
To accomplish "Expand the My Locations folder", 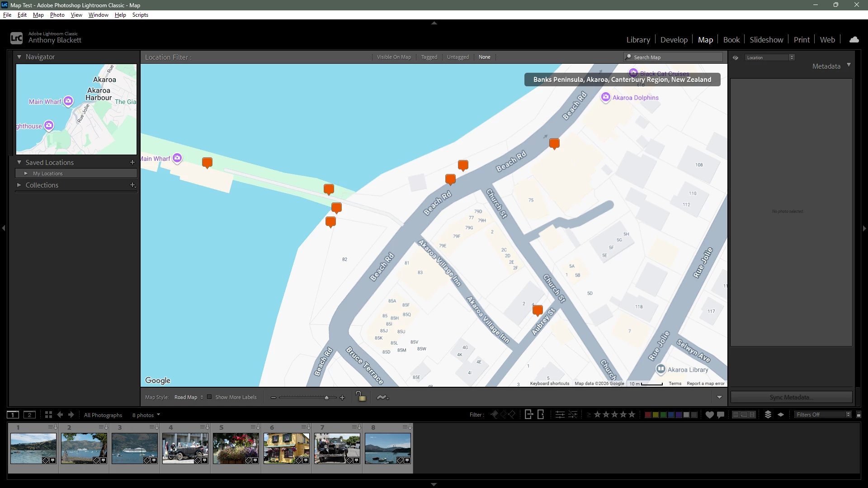I will [26, 174].
